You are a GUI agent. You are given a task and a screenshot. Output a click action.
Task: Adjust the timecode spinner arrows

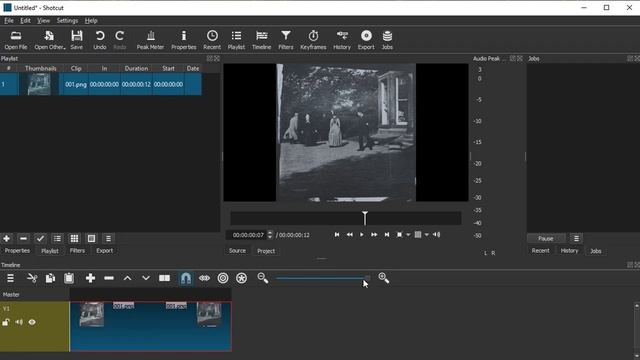270,235
